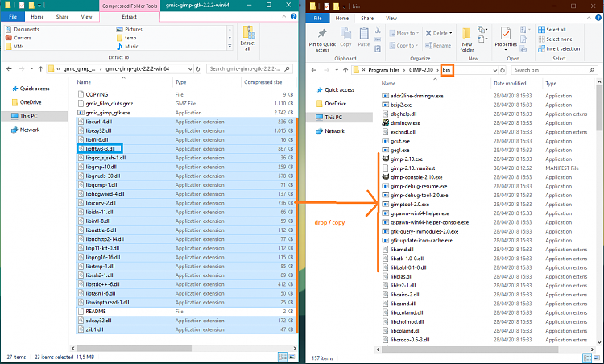The width and height of the screenshot is (604, 364).
Task: Sort left list by Type column
Action: (180, 82)
